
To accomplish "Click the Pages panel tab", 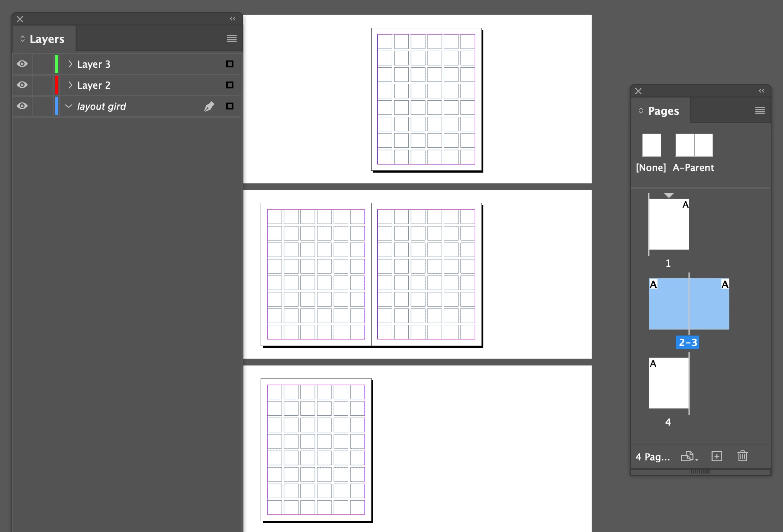I will (x=663, y=111).
